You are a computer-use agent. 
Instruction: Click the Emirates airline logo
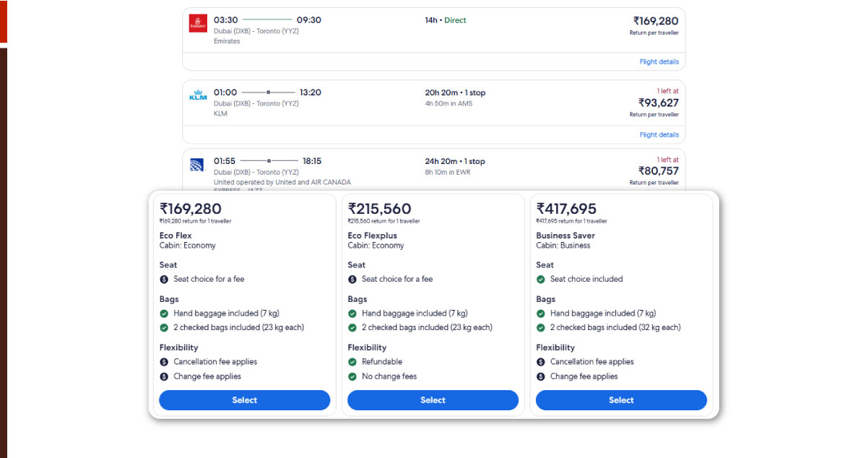tap(198, 23)
